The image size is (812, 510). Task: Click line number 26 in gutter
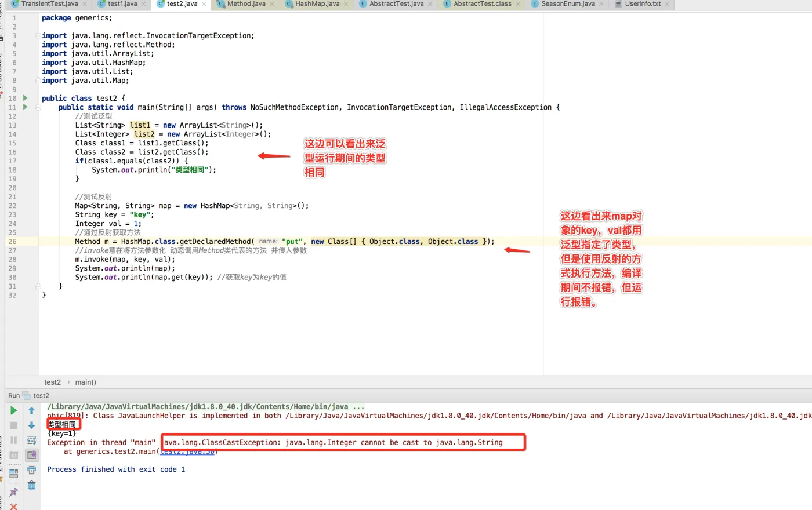13,242
